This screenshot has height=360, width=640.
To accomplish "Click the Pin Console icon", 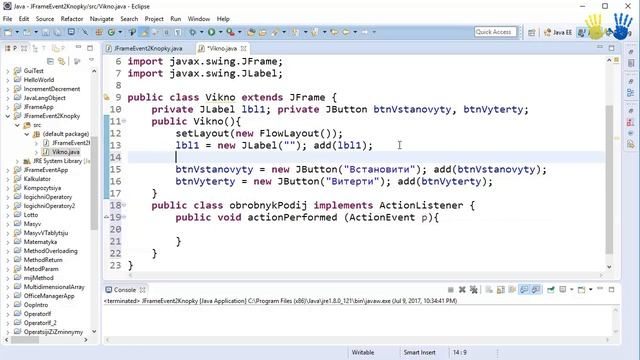I will pyautogui.click(x=551, y=290).
